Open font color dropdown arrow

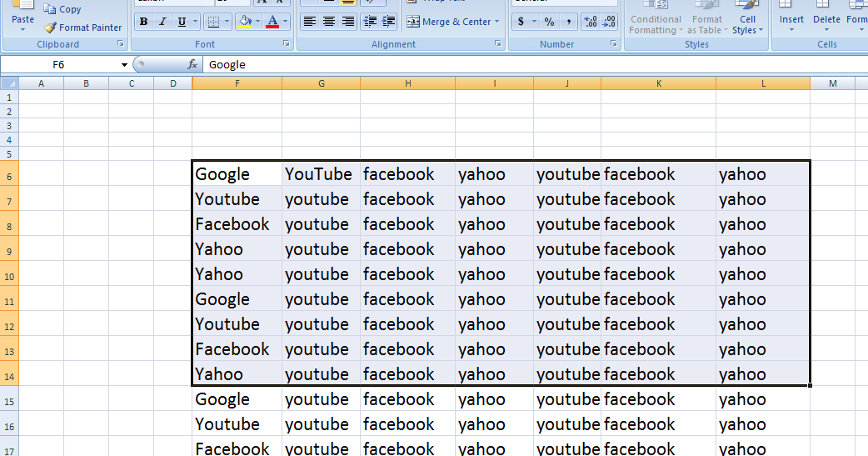click(286, 23)
